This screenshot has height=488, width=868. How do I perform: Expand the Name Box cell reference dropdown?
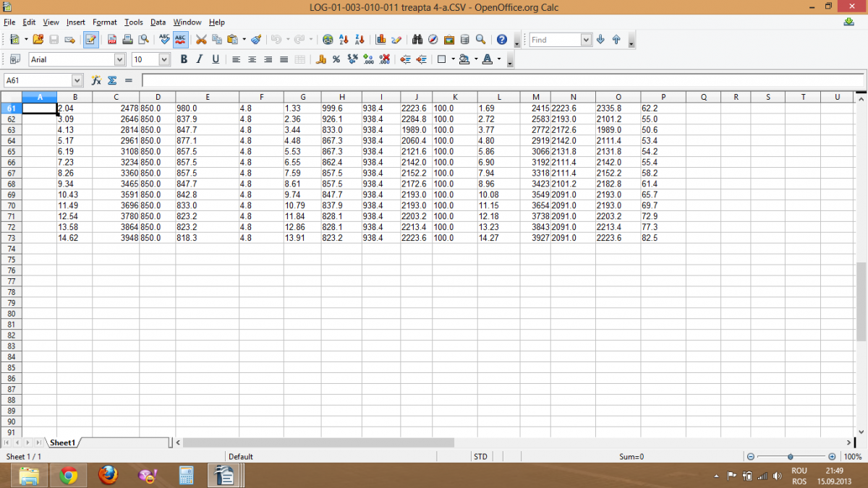[77, 81]
